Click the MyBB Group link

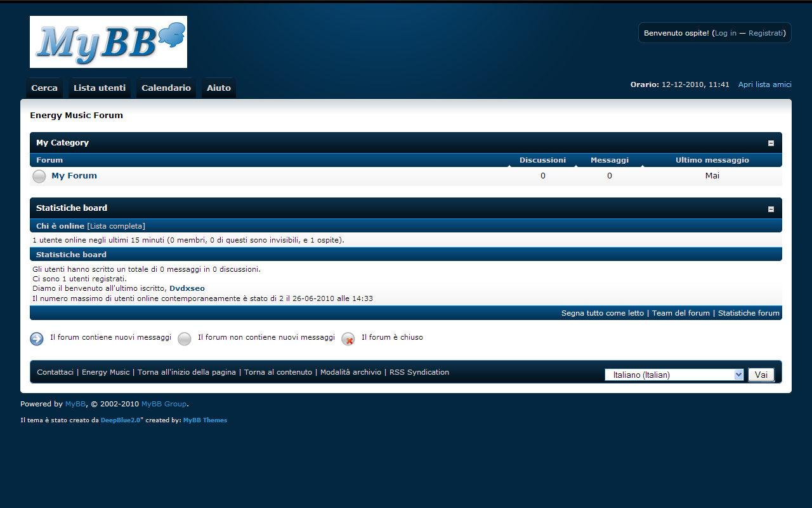[164, 404]
